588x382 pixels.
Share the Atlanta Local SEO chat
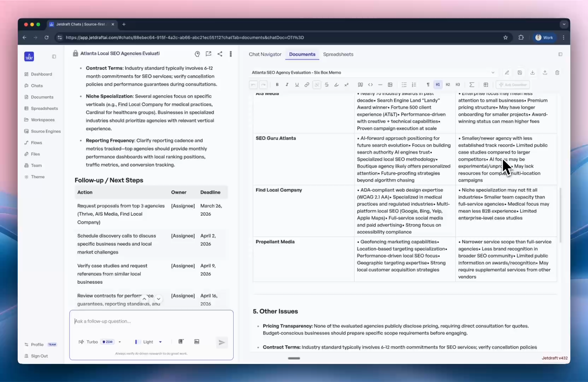click(220, 54)
